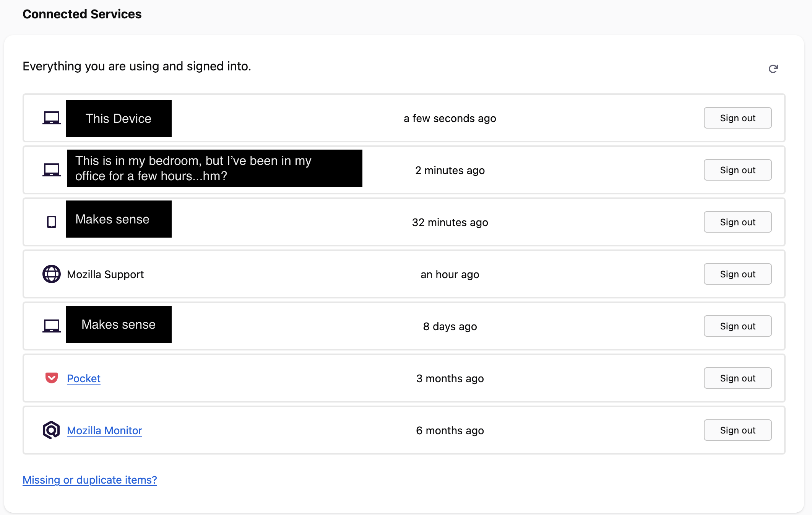Click the 'an hour ago' timestamp
Viewport: 812px width, 515px height.
[x=450, y=274]
